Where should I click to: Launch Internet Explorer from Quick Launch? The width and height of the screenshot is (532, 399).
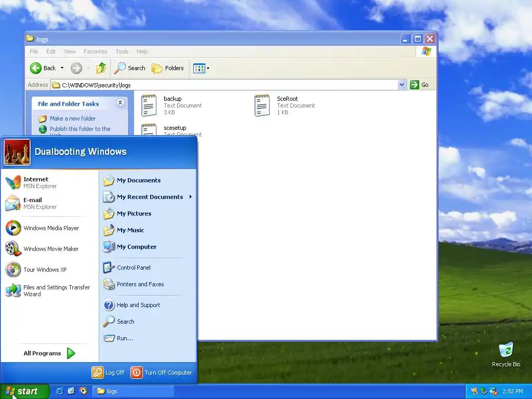(x=59, y=391)
